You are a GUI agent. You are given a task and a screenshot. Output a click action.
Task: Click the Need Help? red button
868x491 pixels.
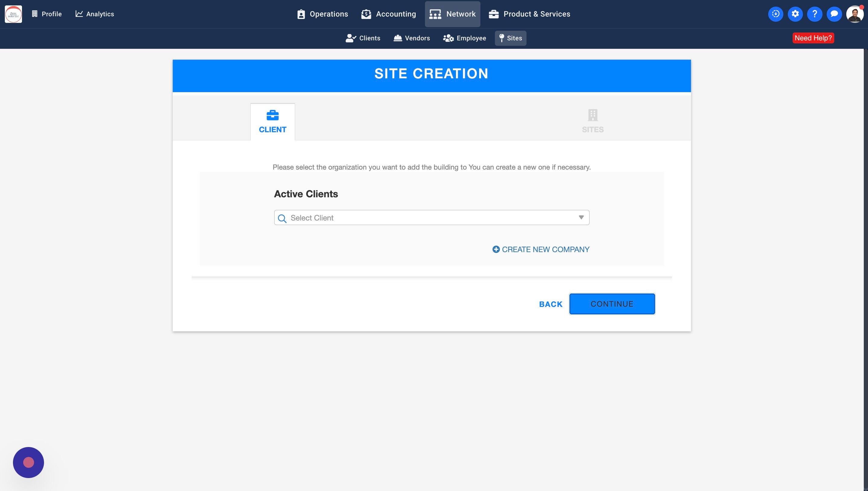[x=813, y=38]
